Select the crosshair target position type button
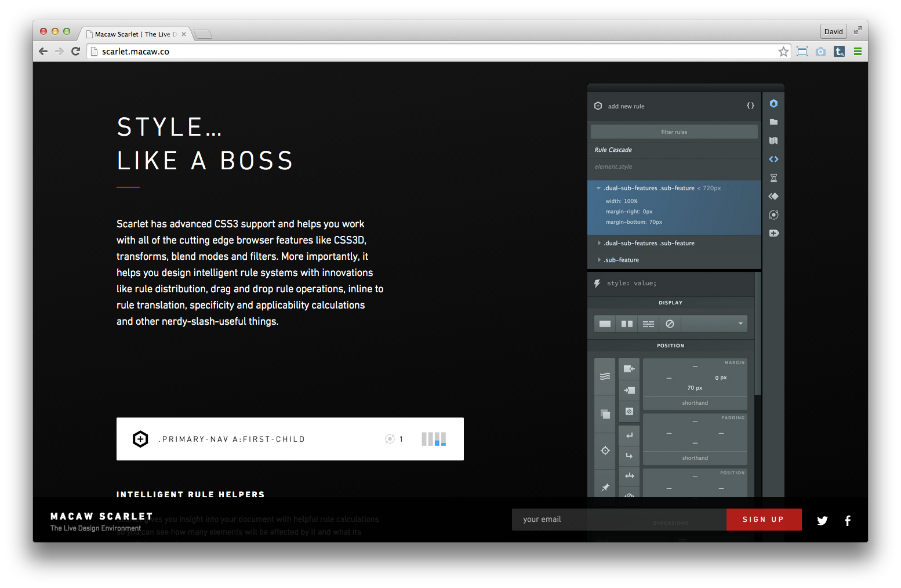 [605, 451]
